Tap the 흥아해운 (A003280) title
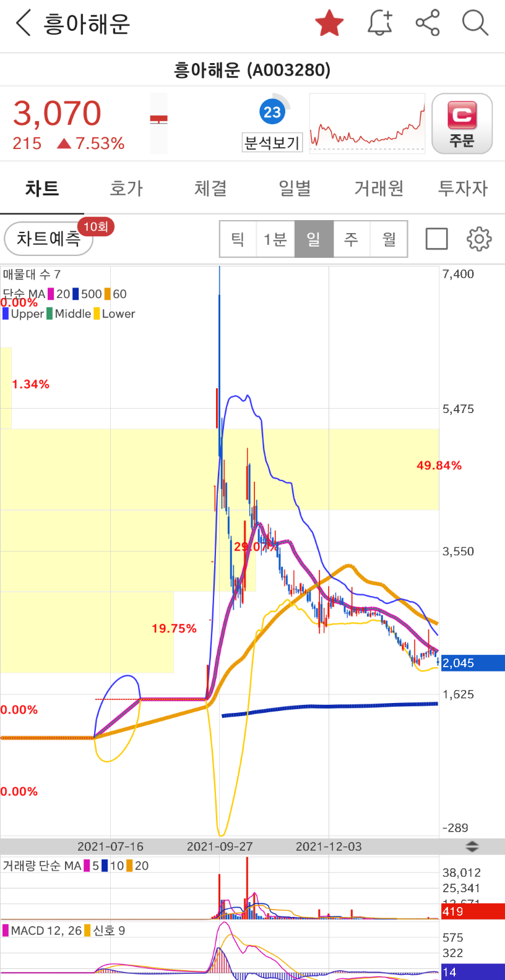 tap(252, 70)
